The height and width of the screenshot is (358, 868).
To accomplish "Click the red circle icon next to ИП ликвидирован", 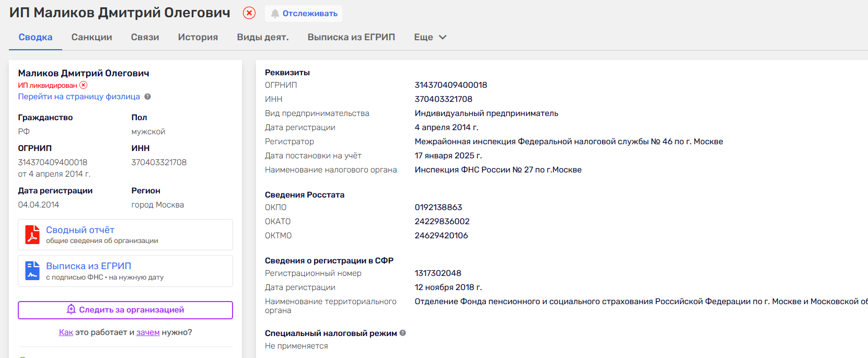I will pos(84,85).
